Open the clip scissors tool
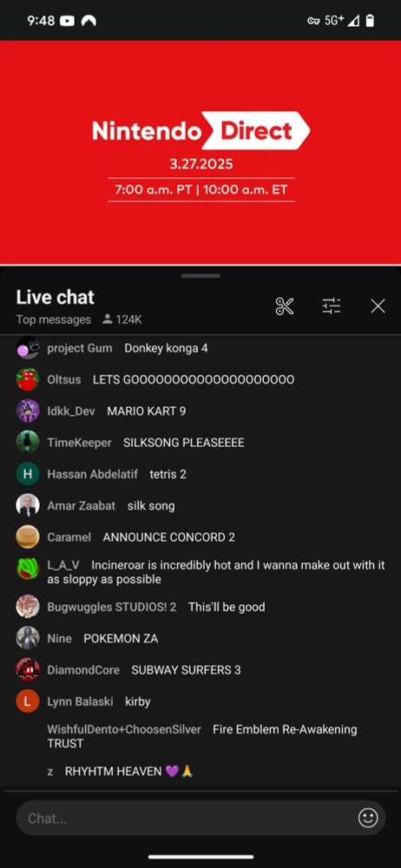Screen dimensions: 401x868 coord(284,306)
